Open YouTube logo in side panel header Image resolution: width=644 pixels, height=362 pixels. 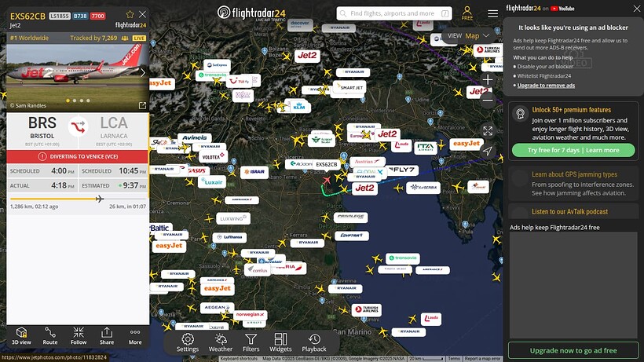562,8
